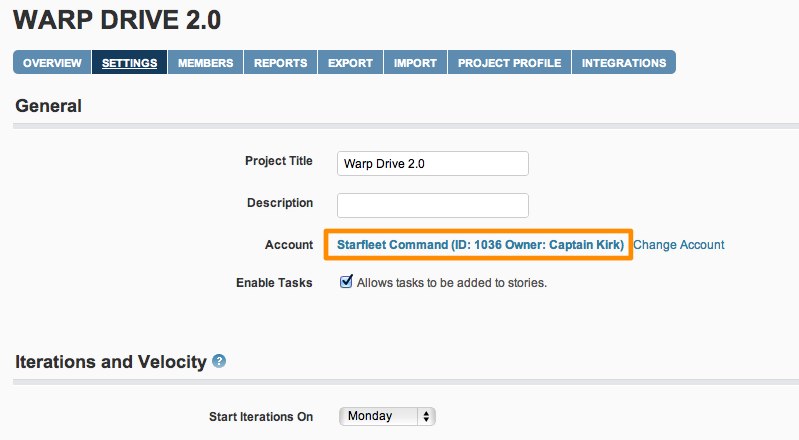
Task: Click the Change Account link
Action: (679, 245)
